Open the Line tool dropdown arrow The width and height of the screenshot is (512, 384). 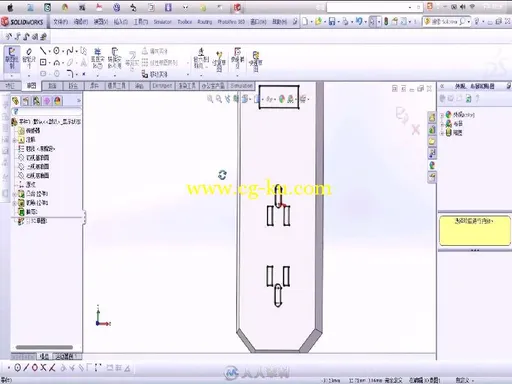[49, 51]
